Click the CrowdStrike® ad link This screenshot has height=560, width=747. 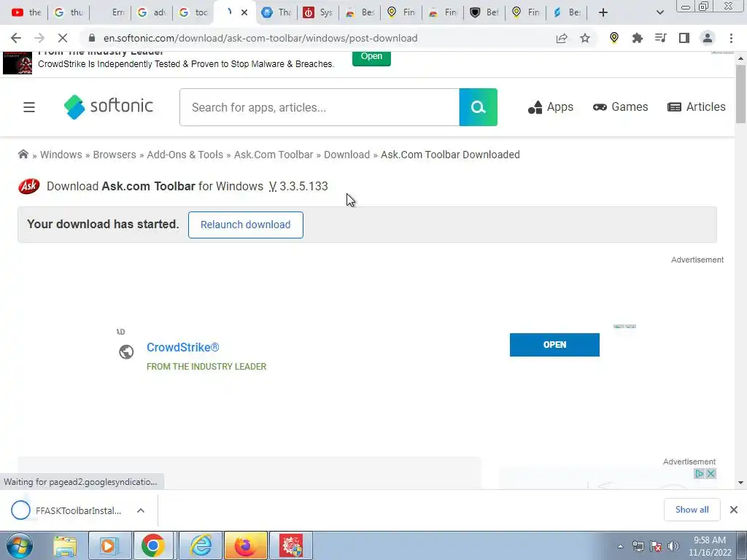(183, 347)
